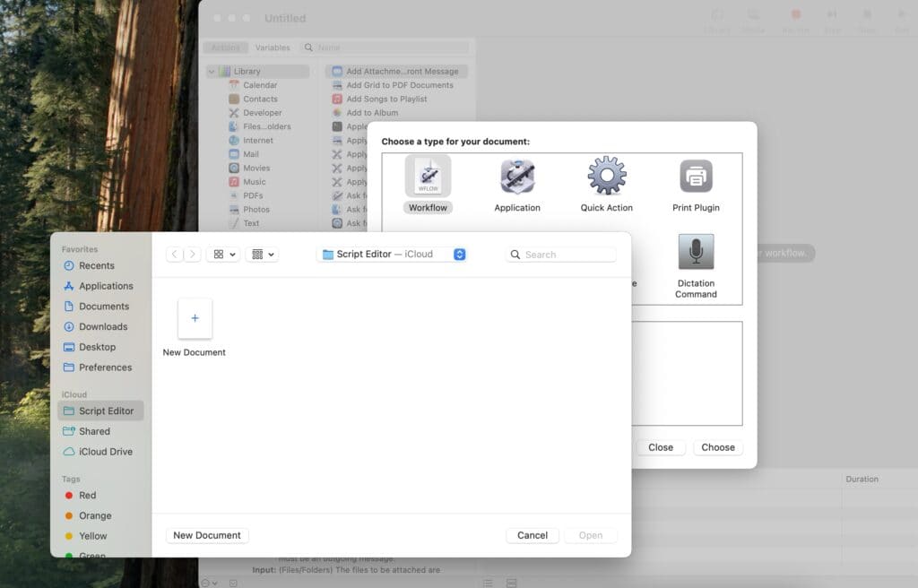Select the Red tag
The height and width of the screenshot is (588, 918).
(x=87, y=496)
